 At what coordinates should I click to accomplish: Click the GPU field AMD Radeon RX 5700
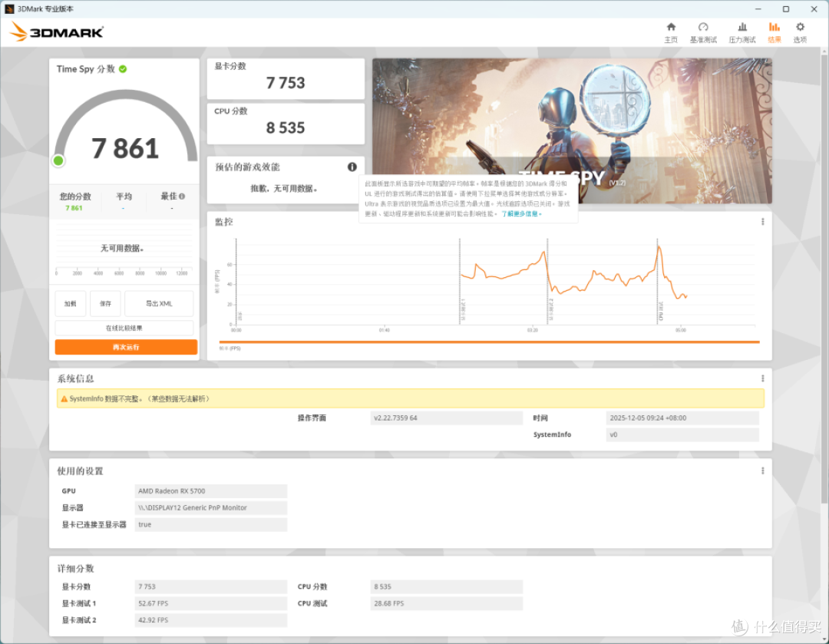(x=211, y=490)
